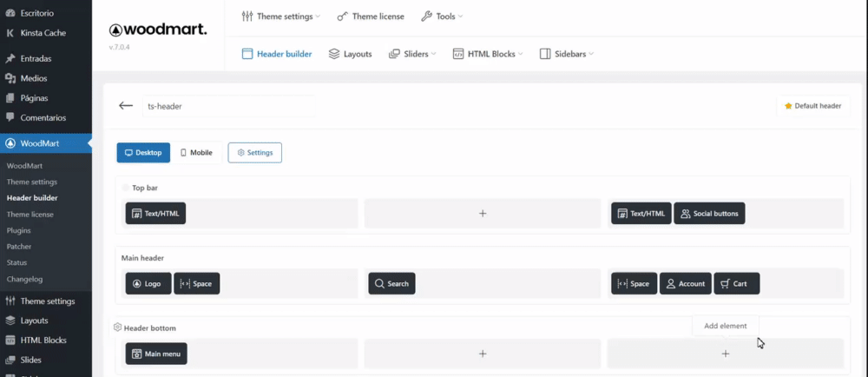The width and height of the screenshot is (868, 377).
Task: Select the right Text/HTML element in Top bar
Action: 641,213
